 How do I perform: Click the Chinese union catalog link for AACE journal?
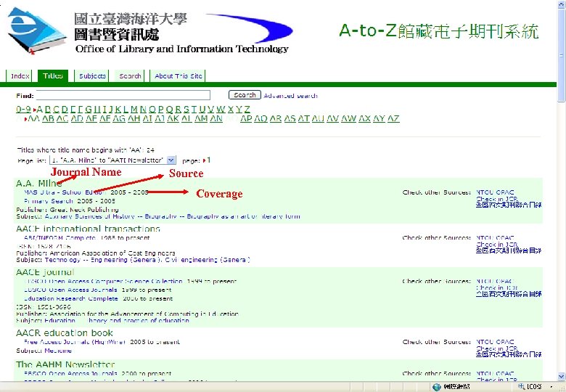point(509,294)
